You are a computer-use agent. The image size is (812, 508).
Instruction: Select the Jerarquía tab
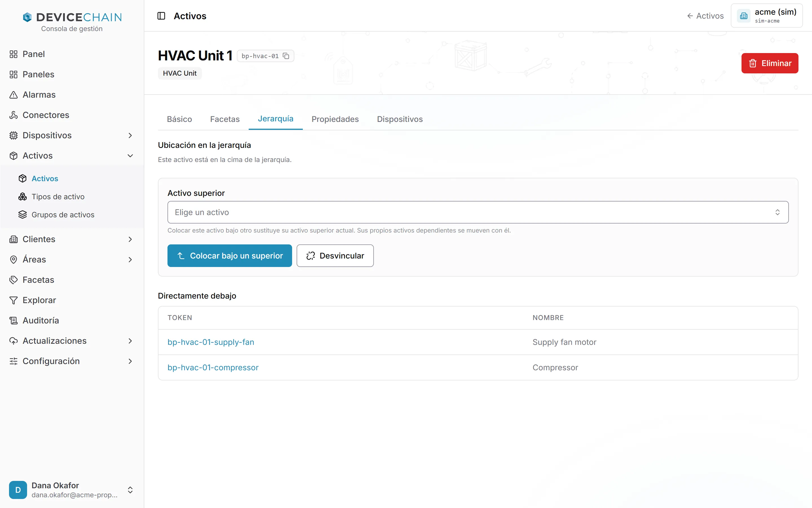[275, 119]
